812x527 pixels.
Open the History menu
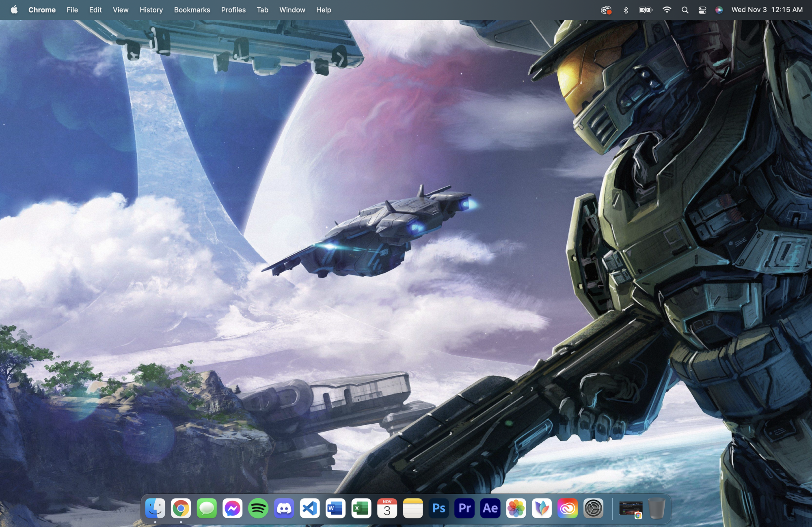point(151,10)
